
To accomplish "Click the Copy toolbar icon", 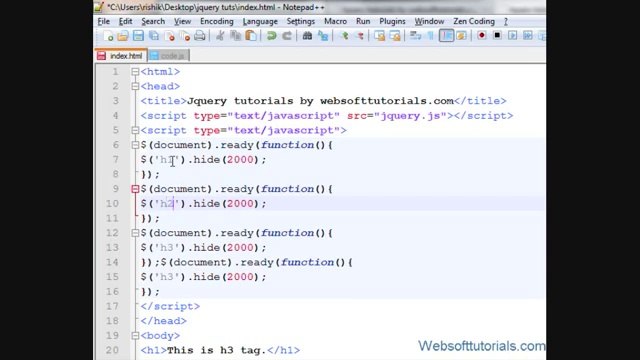I will click(x=236, y=36).
